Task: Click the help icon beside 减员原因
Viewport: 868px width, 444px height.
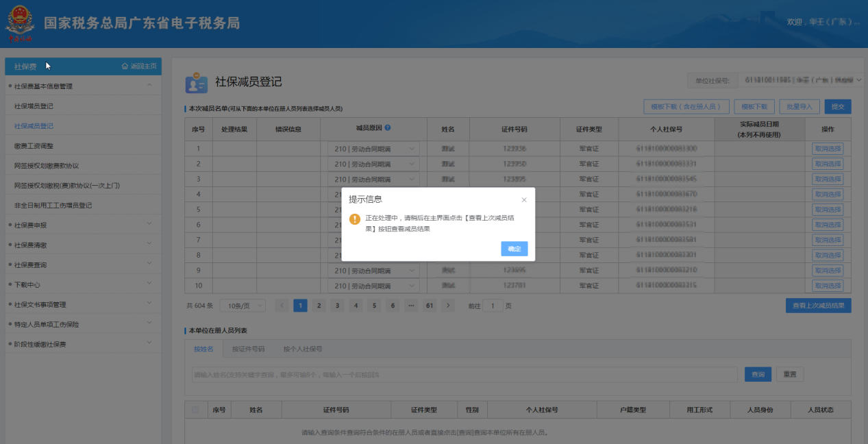Action: (x=388, y=127)
